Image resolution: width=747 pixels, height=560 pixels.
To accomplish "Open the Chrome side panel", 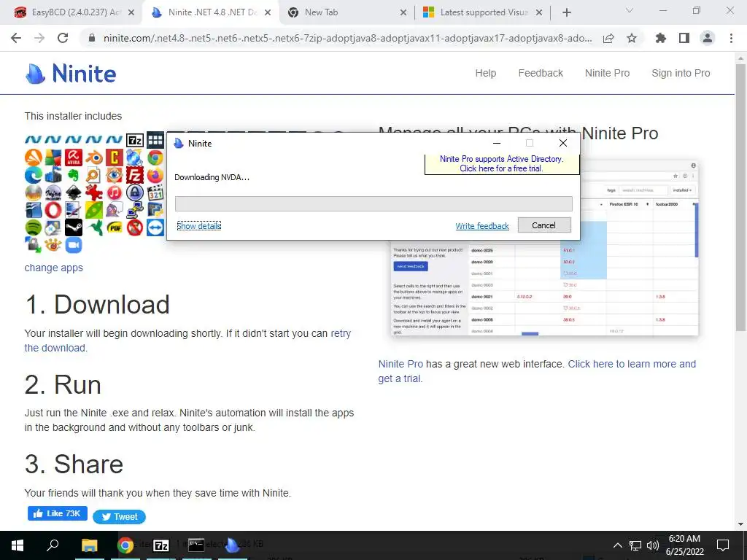I will (x=684, y=38).
